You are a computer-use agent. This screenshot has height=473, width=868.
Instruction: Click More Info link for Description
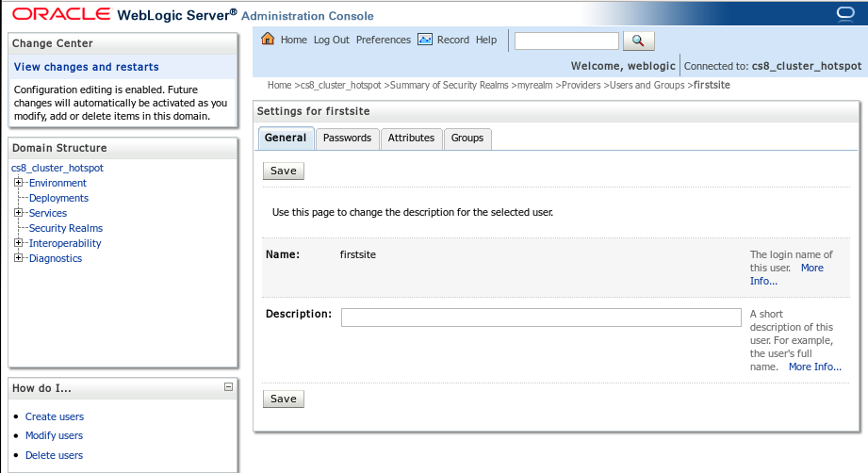click(x=815, y=367)
